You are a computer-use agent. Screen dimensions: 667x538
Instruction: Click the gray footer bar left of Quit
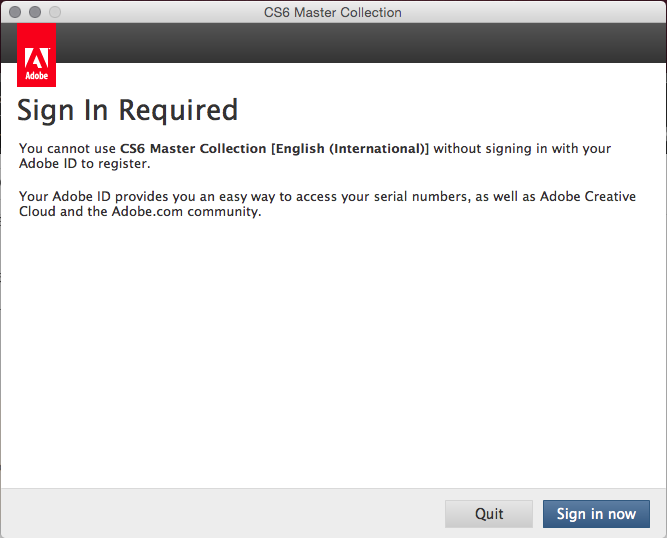pos(220,514)
